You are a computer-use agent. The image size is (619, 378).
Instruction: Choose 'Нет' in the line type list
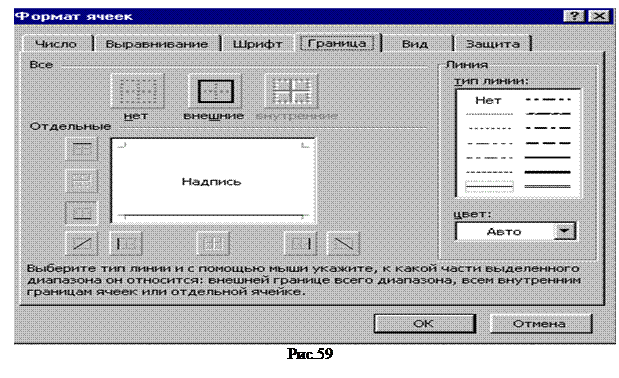[489, 100]
